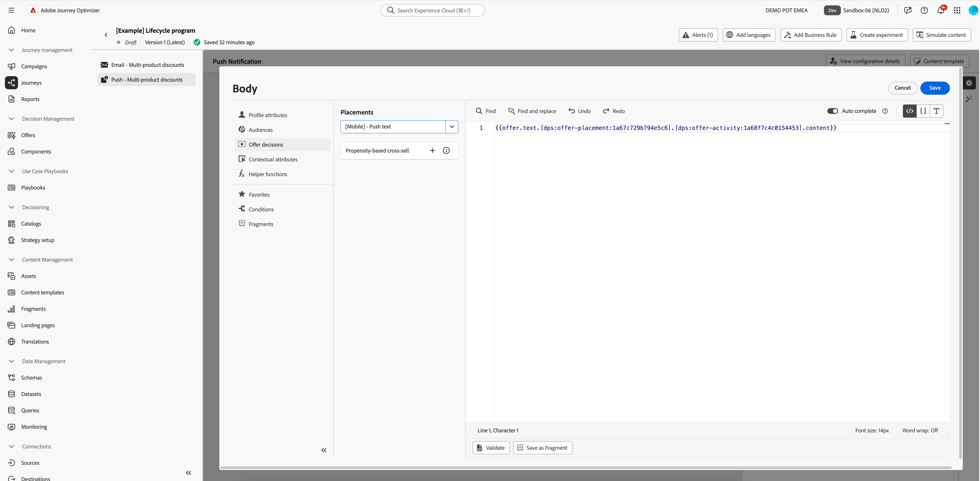Select Contextual attributes in Body panel
The image size is (980, 481).
click(283, 159)
